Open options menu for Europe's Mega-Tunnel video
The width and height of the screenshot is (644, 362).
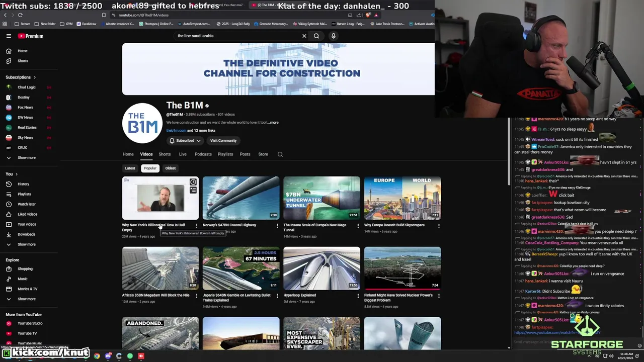358,226
